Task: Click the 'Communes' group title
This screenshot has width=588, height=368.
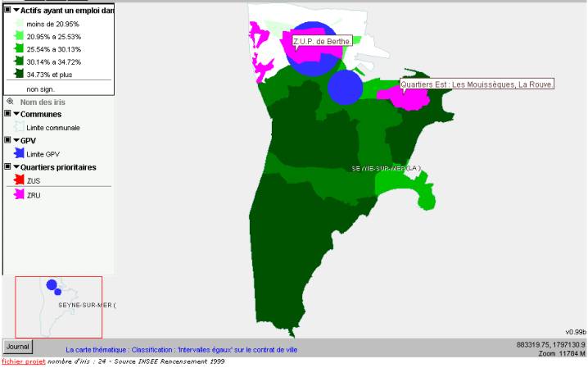Action: click(41, 114)
